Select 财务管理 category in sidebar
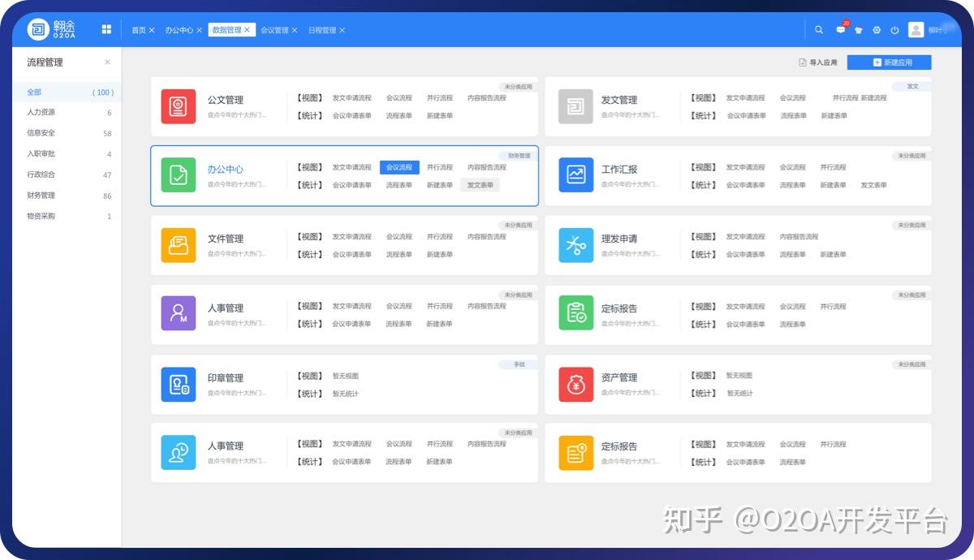Screen dimensions: 974x560 point(67,196)
